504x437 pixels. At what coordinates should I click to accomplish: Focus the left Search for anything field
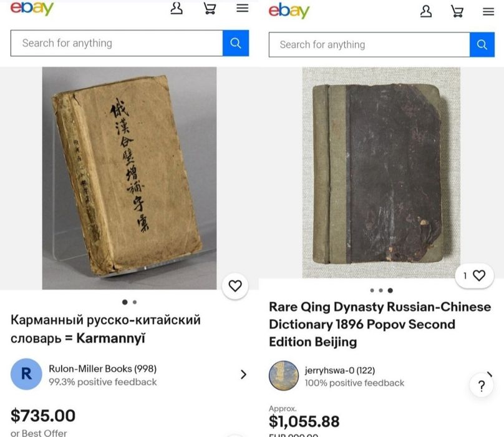pyautogui.click(x=117, y=43)
